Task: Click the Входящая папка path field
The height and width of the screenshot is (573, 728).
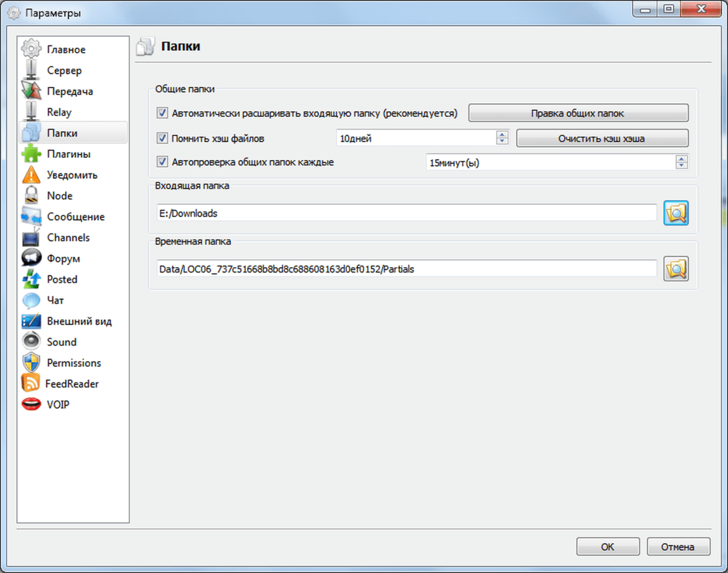Action: pos(406,213)
